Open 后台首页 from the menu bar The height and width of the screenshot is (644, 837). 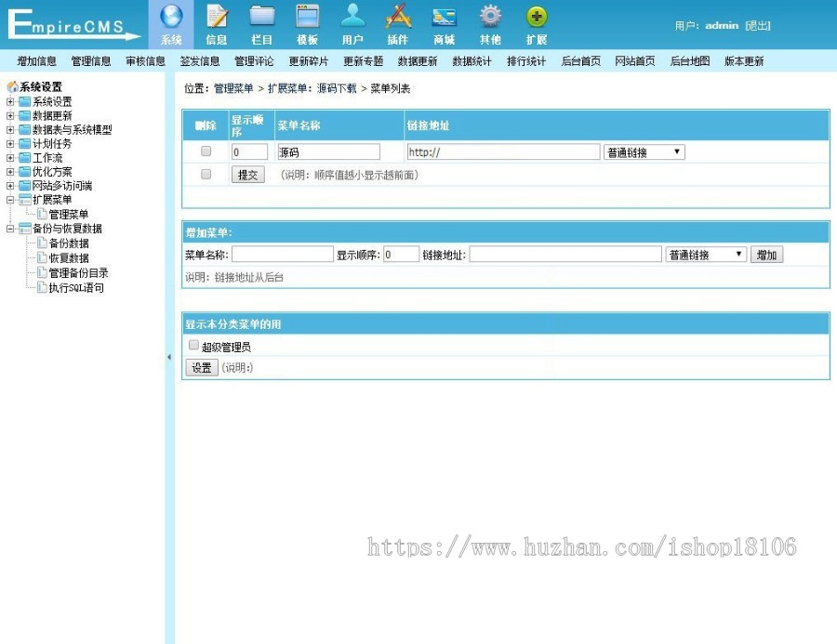581,60
